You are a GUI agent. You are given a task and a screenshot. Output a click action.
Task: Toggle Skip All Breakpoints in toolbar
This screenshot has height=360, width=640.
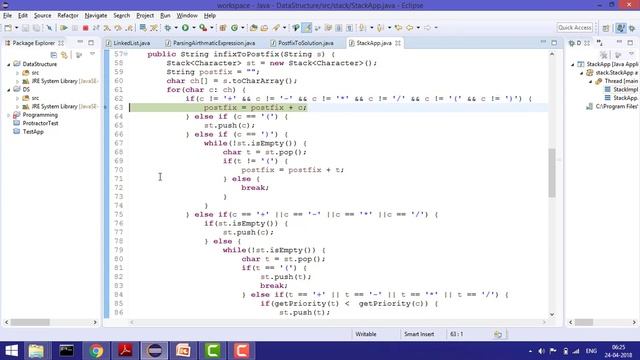click(49, 28)
